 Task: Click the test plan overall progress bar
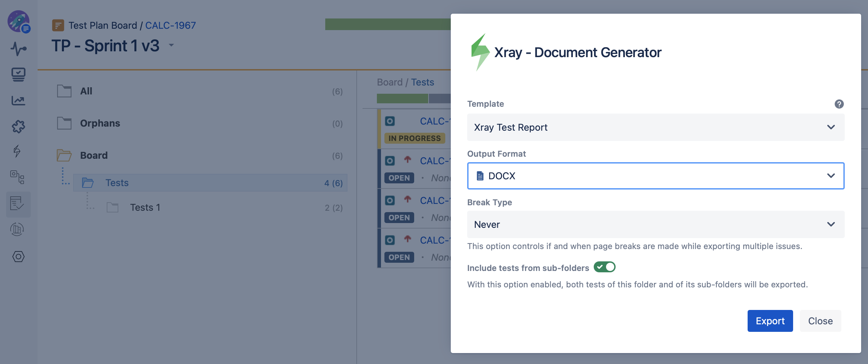point(388,24)
